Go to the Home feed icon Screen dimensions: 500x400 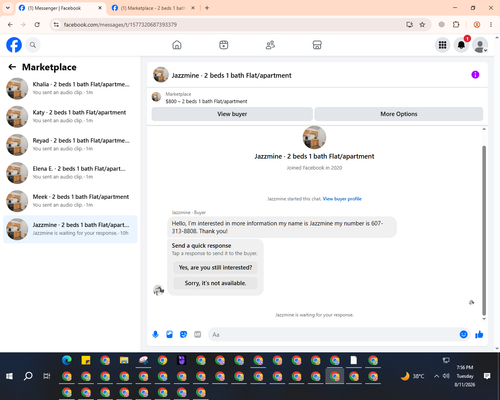pos(177,45)
